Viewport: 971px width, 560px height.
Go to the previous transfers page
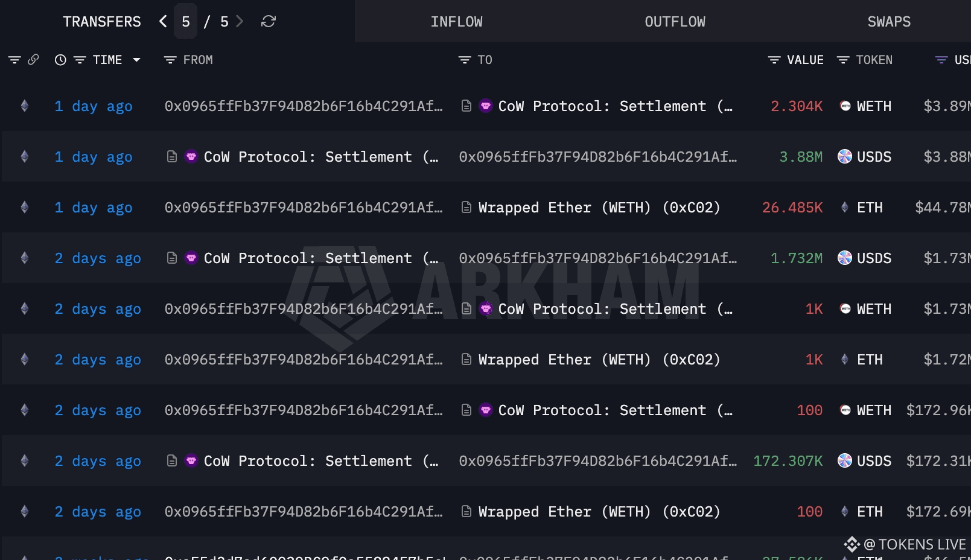click(163, 22)
